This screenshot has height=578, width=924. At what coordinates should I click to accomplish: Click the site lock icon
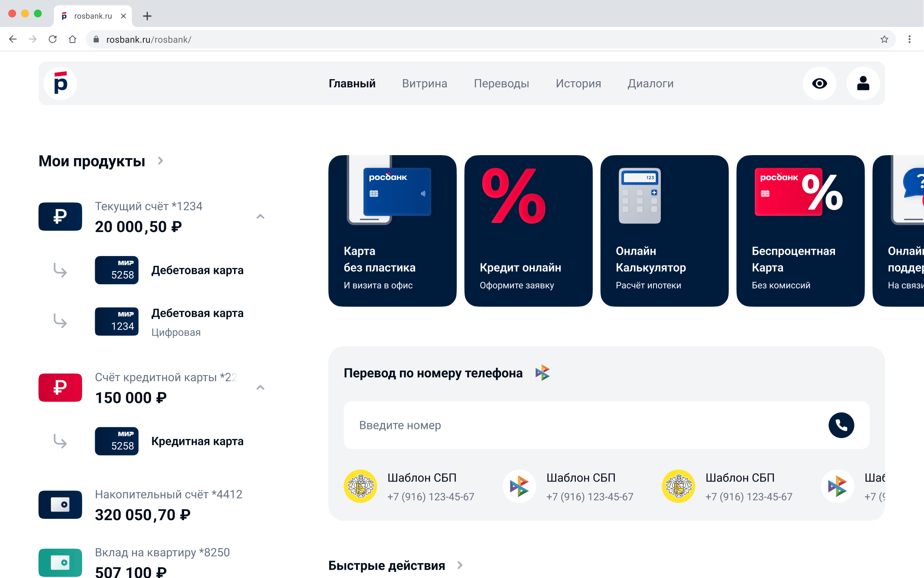tap(96, 40)
